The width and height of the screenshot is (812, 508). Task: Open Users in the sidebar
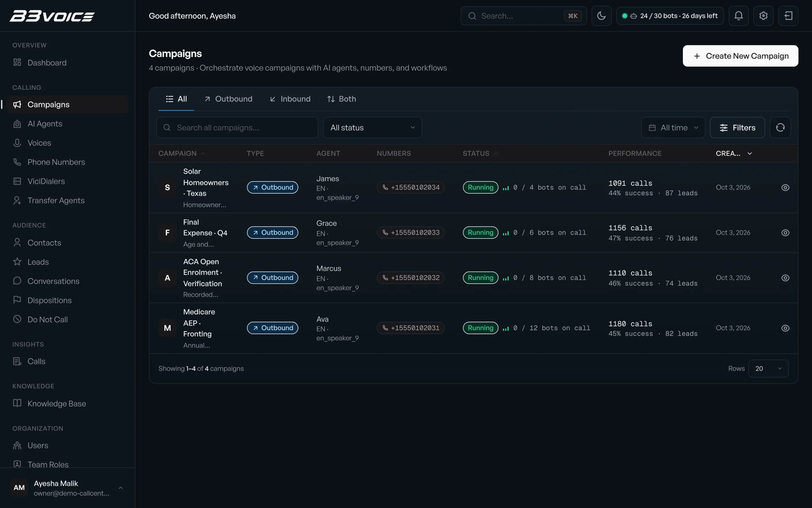pyautogui.click(x=67, y=445)
